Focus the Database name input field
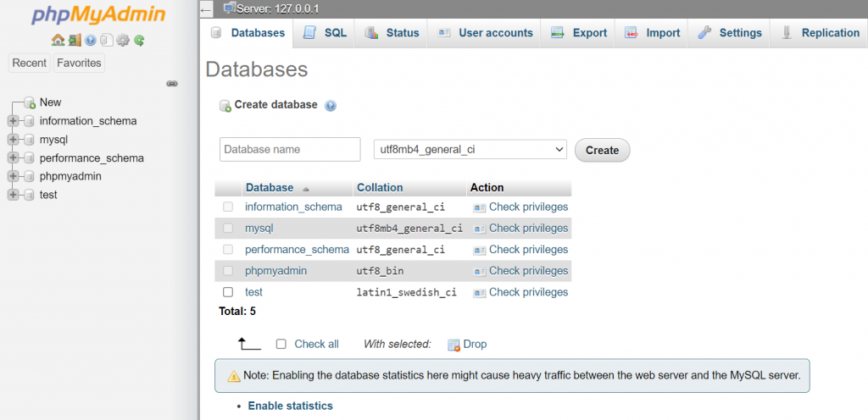 (x=290, y=149)
